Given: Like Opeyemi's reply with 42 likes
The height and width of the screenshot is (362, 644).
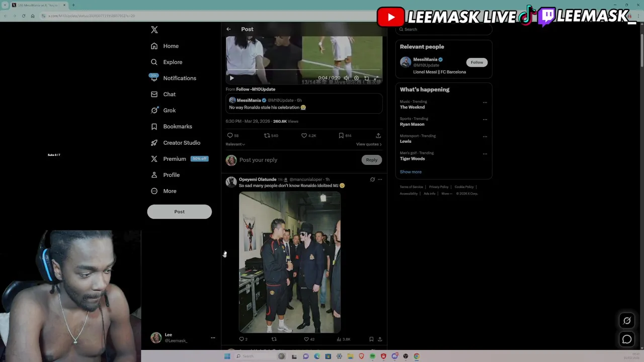Looking at the screenshot, I should point(309,339).
